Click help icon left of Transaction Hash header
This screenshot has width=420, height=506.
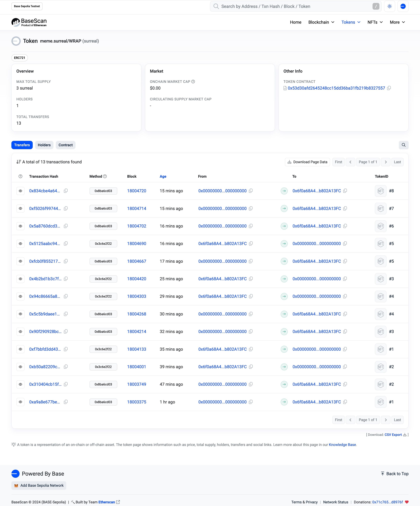[20, 176]
